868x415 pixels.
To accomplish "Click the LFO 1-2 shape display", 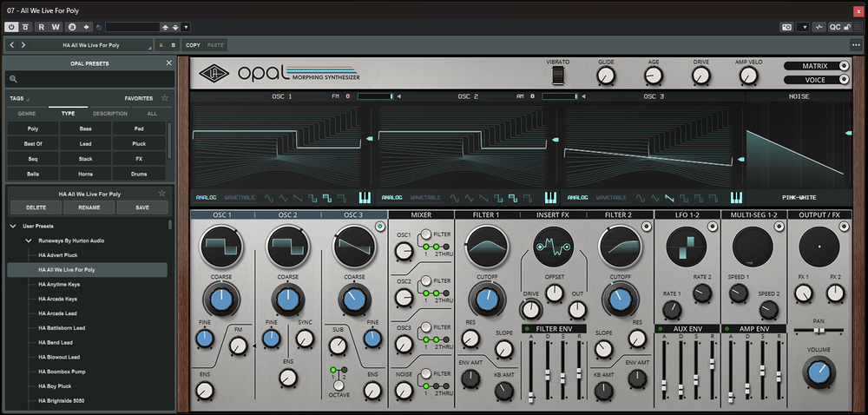I will coord(687,247).
